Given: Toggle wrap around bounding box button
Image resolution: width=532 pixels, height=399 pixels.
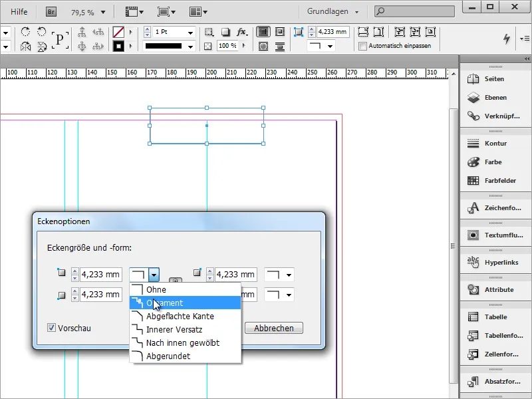Looking at the screenshot, I should (x=280, y=32).
